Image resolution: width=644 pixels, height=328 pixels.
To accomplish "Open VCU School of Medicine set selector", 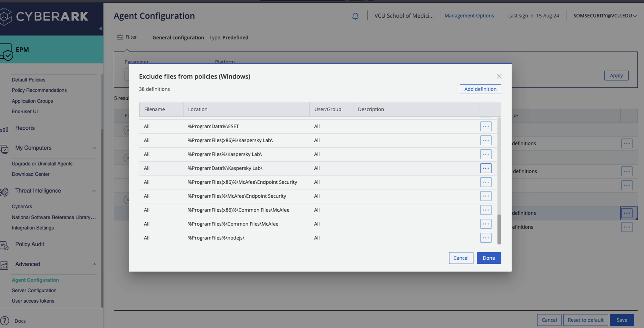I will pos(404,16).
